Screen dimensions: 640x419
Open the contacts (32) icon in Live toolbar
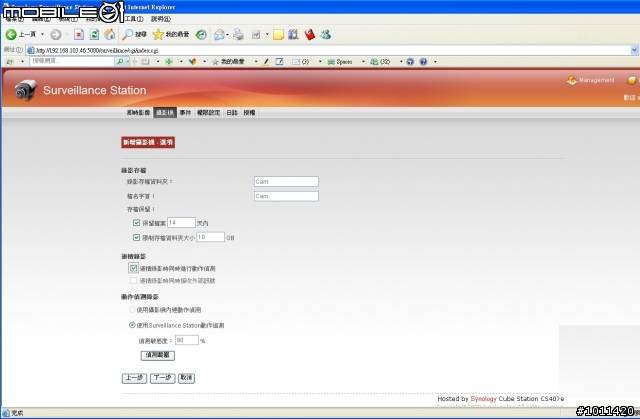pos(374,62)
